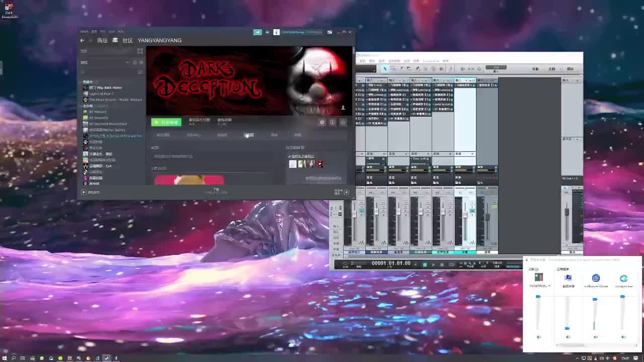This screenshot has width=644, height=362.
Task: Click the wallpaper32.exe app icon in volume mixer
Action: point(596,278)
